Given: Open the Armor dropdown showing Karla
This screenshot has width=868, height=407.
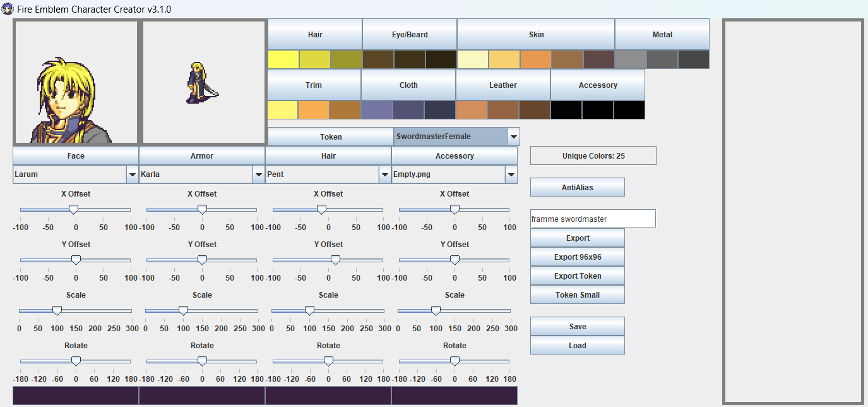Looking at the screenshot, I should tap(258, 174).
